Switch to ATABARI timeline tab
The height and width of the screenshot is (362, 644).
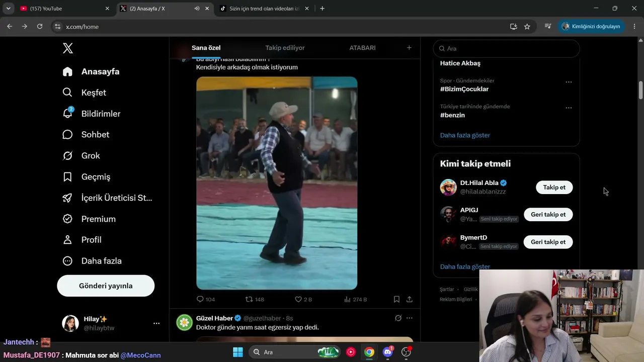coord(362,48)
